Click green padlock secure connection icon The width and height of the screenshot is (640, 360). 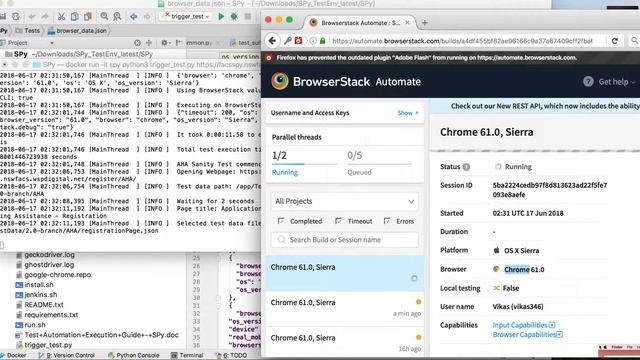[x=322, y=40]
